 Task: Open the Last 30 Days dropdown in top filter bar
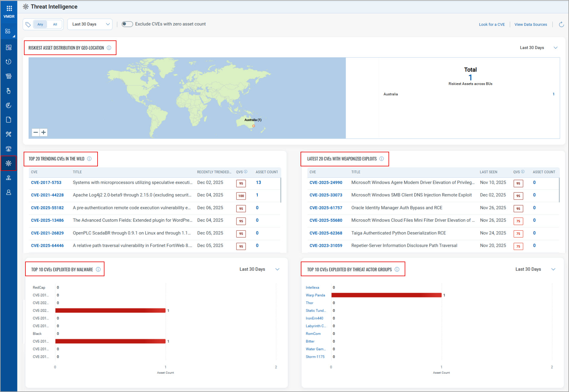(90, 24)
